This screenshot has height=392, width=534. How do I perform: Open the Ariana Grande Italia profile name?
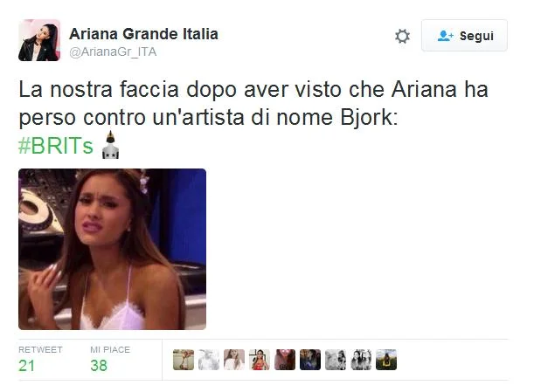point(143,34)
